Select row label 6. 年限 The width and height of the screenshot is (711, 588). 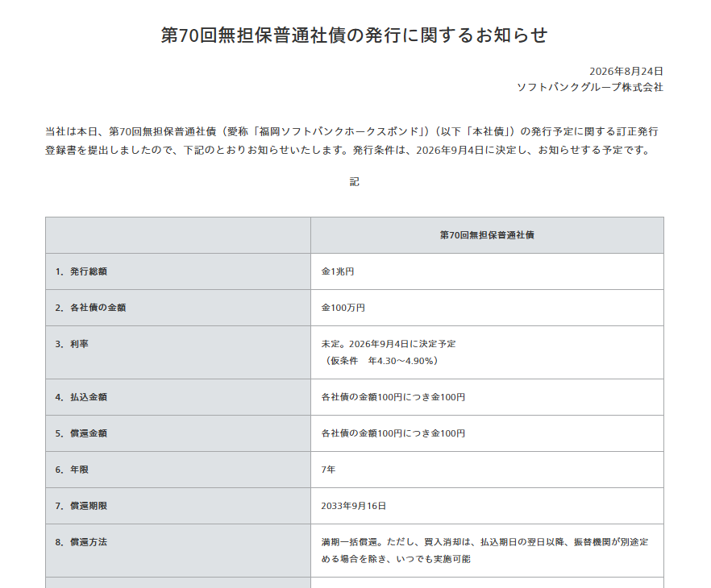[72, 470]
